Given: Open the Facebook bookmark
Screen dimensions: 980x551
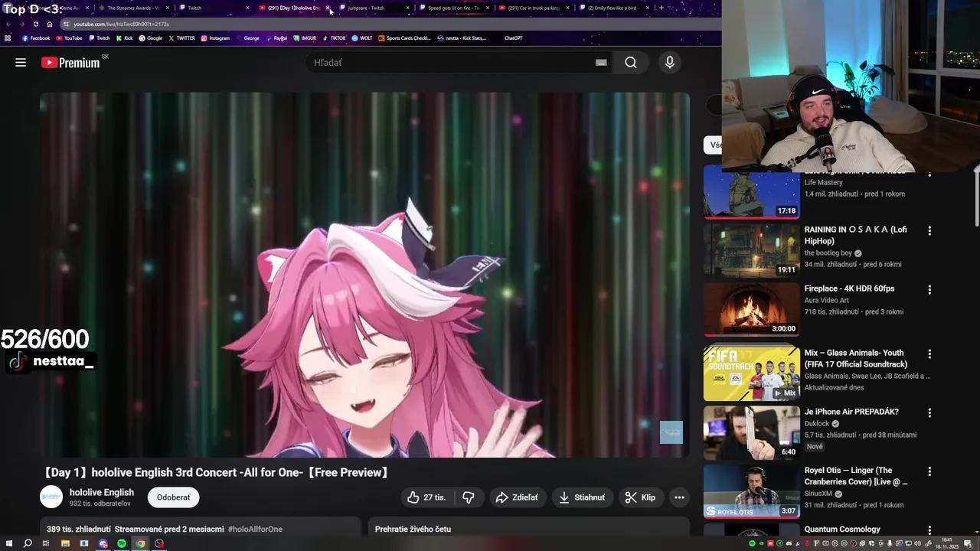Looking at the screenshot, I should tap(36, 38).
